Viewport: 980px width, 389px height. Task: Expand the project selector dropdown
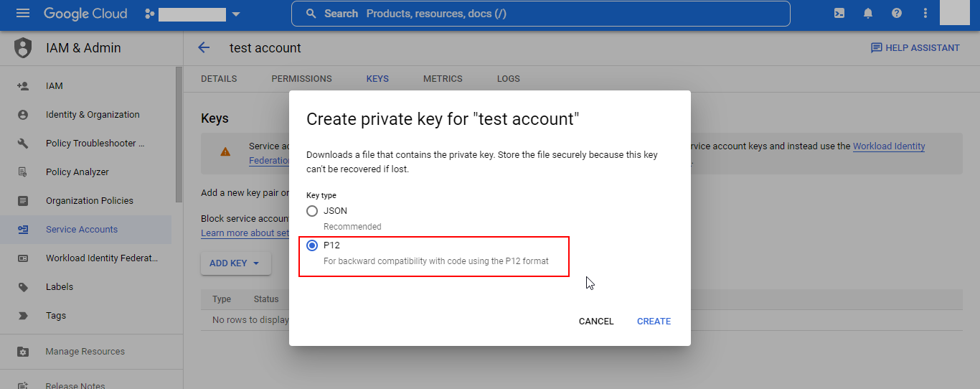point(236,14)
